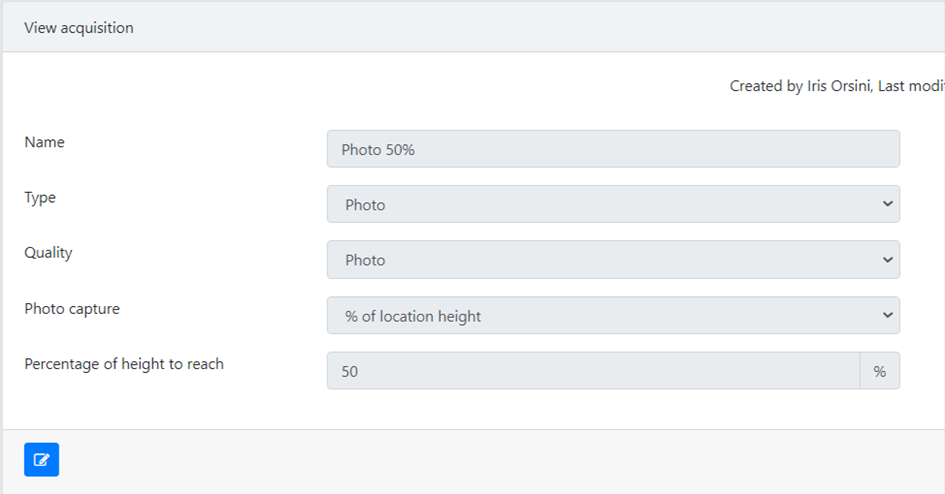Click the Type field label
Viewport: 945px width, 494px height.
coord(40,198)
